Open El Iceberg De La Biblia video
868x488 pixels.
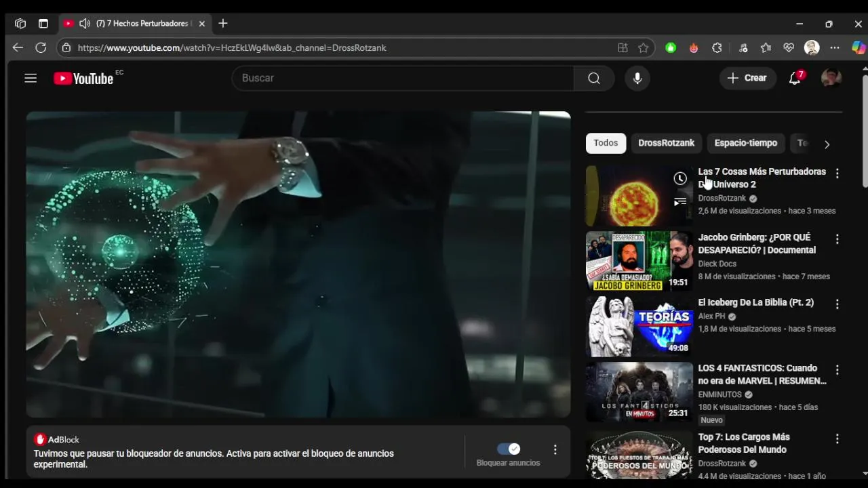click(x=756, y=302)
